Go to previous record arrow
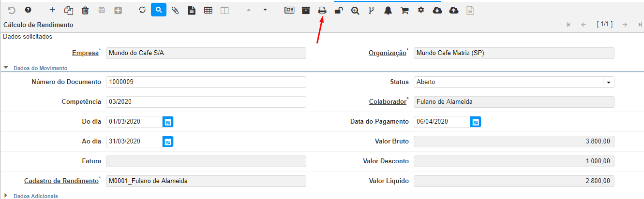 tap(584, 25)
